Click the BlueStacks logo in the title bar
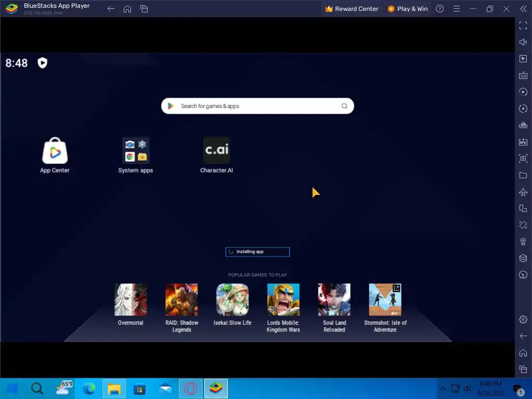The image size is (532, 399). [x=11, y=9]
